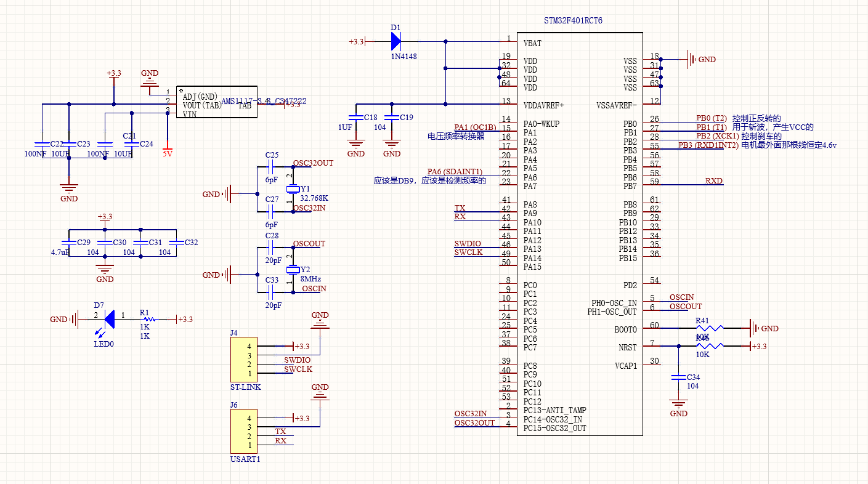
Task: Click the PC13-ANTI_TAMP pin name
Action: tap(554, 410)
